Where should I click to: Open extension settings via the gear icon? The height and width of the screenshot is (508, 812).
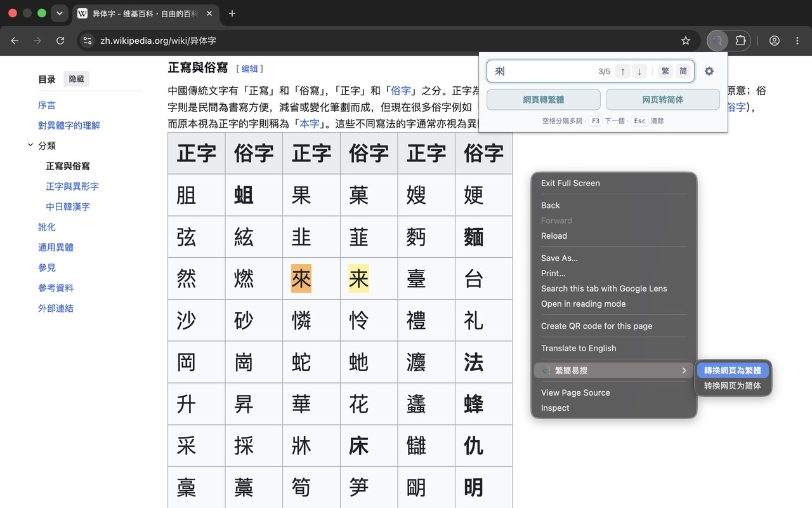pyautogui.click(x=709, y=71)
